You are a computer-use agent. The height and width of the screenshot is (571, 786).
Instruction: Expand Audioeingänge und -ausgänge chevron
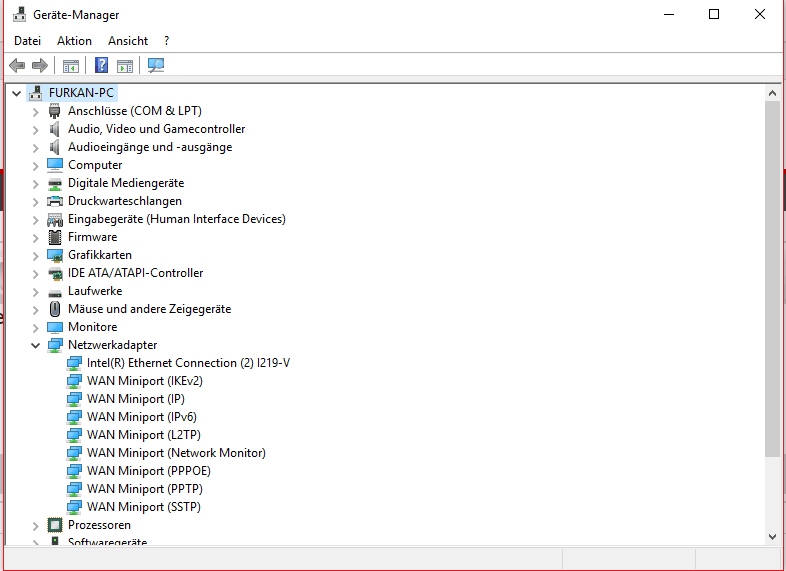click(36, 147)
